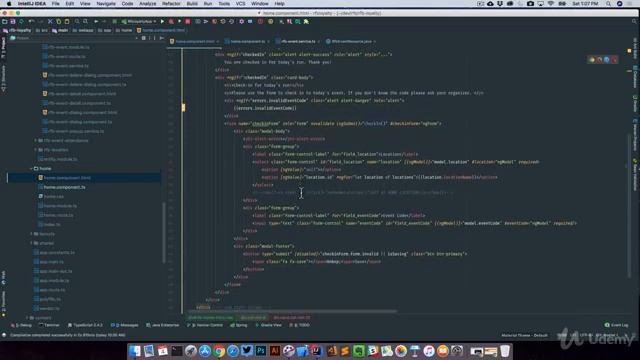
Task: Switch to home.component.ts editor tab
Action: [x=247, y=42]
